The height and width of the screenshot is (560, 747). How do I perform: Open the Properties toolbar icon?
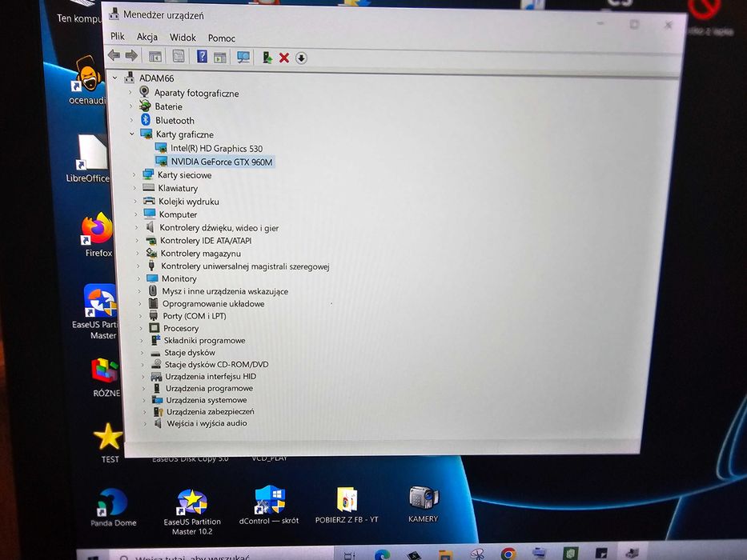pyautogui.click(x=179, y=57)
